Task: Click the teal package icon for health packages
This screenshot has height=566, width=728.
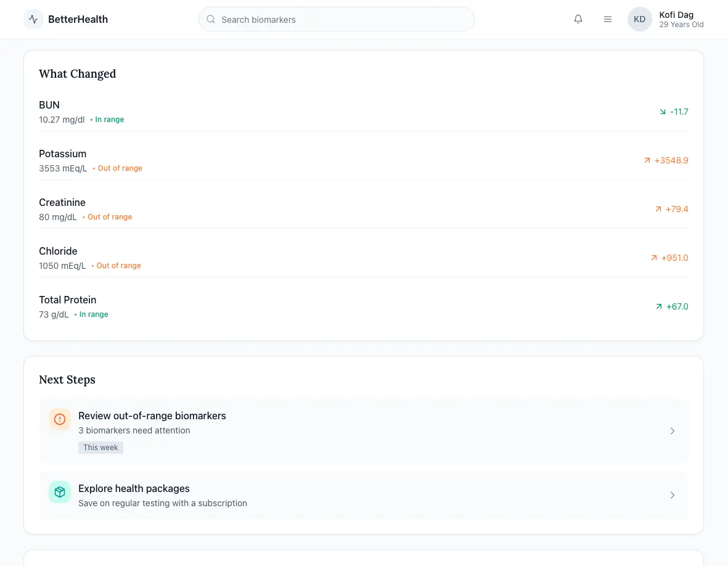Action: pyautogui.click(x=60, y=492)
